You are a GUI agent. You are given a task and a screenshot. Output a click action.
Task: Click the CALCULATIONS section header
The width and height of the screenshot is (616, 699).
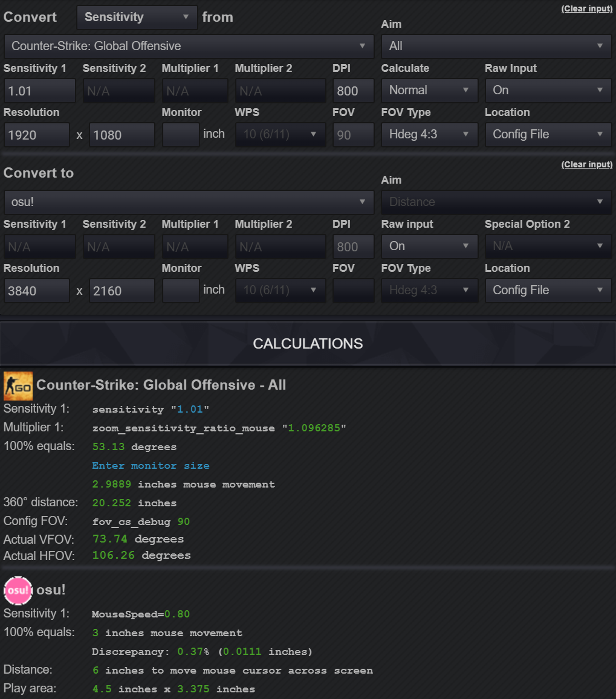point(308,344)
